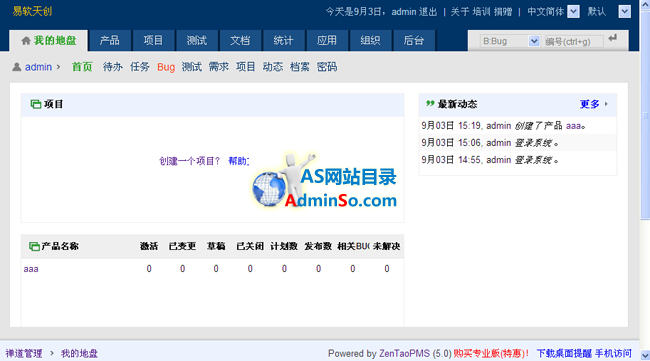Switch to the 产品 tab
Image resolution: width=650 pixels, height=361 pixels.
tap(110, 40)
